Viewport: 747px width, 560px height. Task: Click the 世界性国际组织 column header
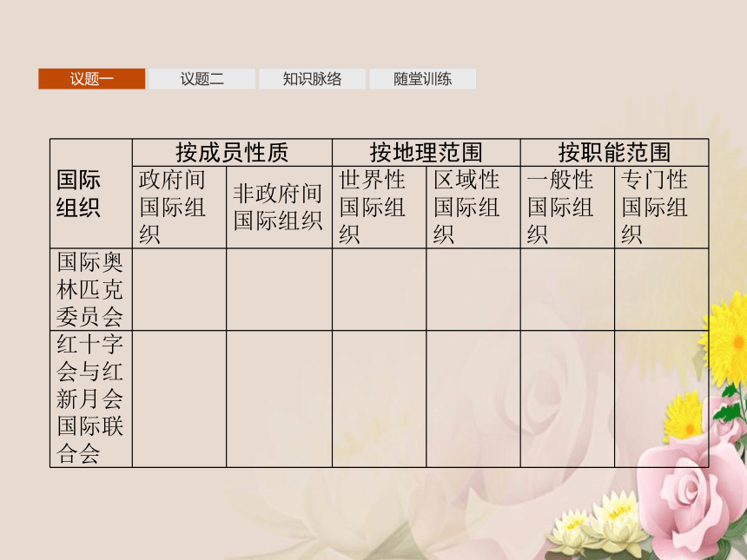pyautogui.click(x=380, y=208)
